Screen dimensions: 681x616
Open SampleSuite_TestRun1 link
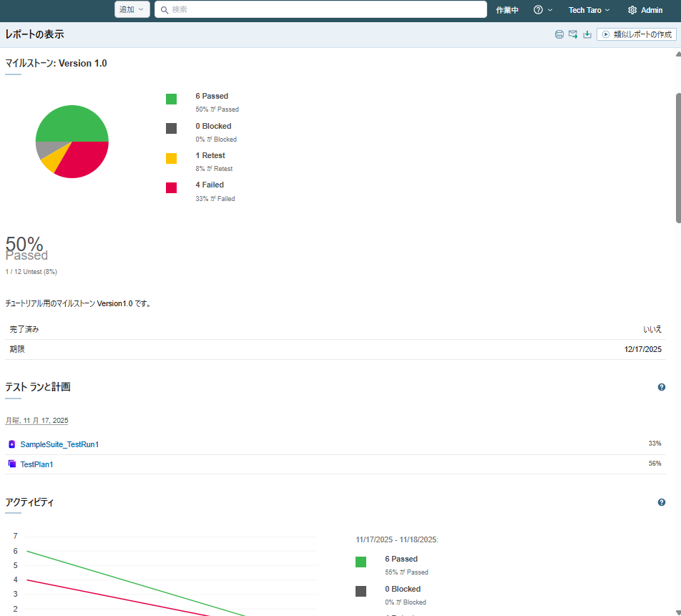pos(59,444)
